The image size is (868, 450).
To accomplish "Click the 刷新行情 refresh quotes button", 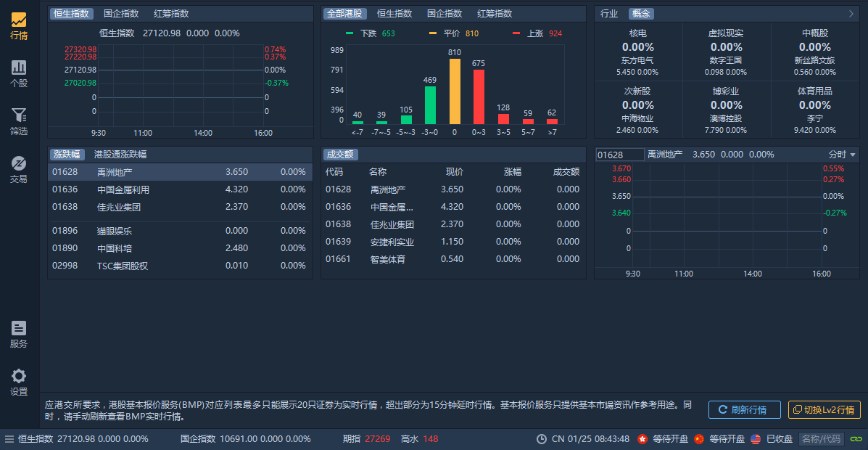I will tap(745, 410).
